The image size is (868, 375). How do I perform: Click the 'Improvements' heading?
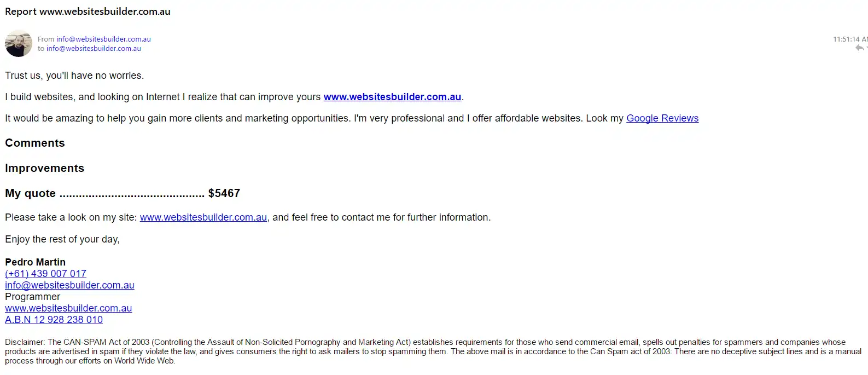coord(44,168)
